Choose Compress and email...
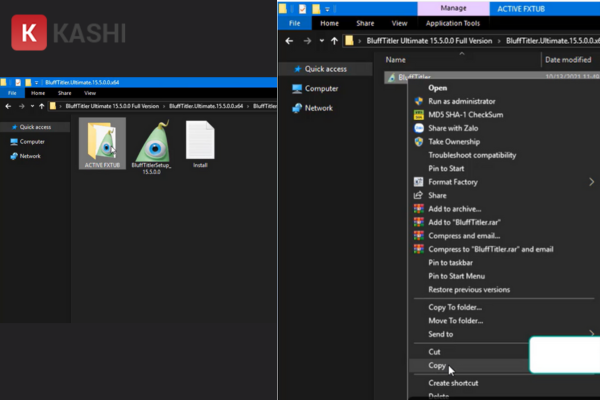The image size is (600, 400). 464,236
